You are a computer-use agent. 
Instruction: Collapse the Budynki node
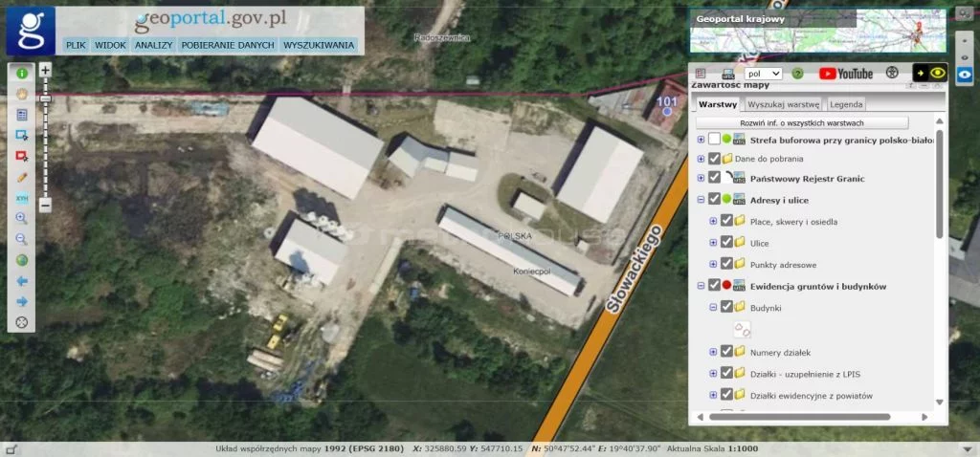pyautogui.click(x=713, y=307)
